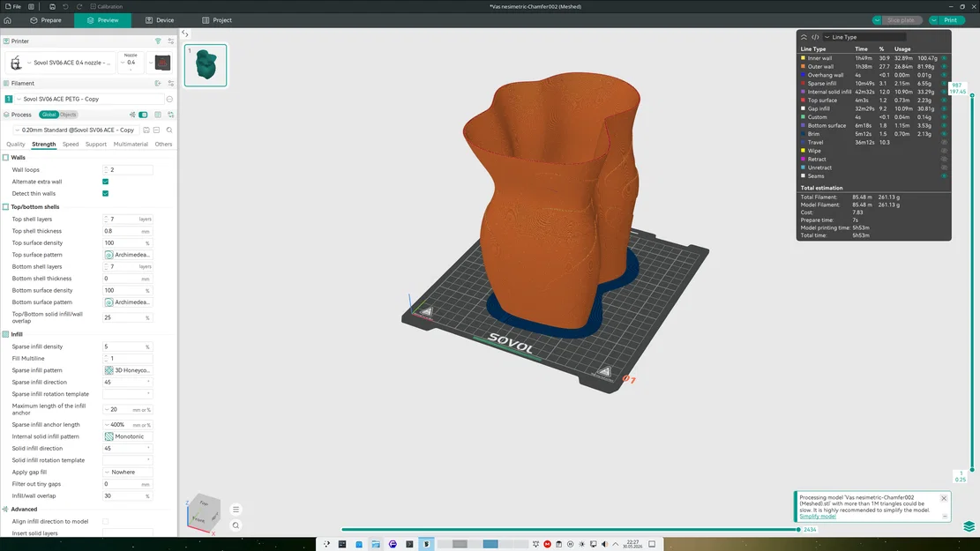This screenshot has width=980, height=551.
Task: Collapse the legend panel with the chevrons icon
Action: [804, 37]
